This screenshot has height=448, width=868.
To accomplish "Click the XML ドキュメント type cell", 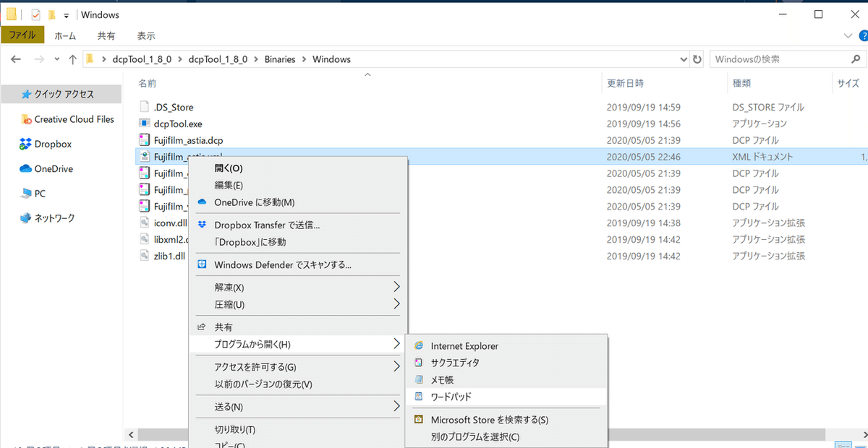I will pyautogui.click(x=762, y=157).
